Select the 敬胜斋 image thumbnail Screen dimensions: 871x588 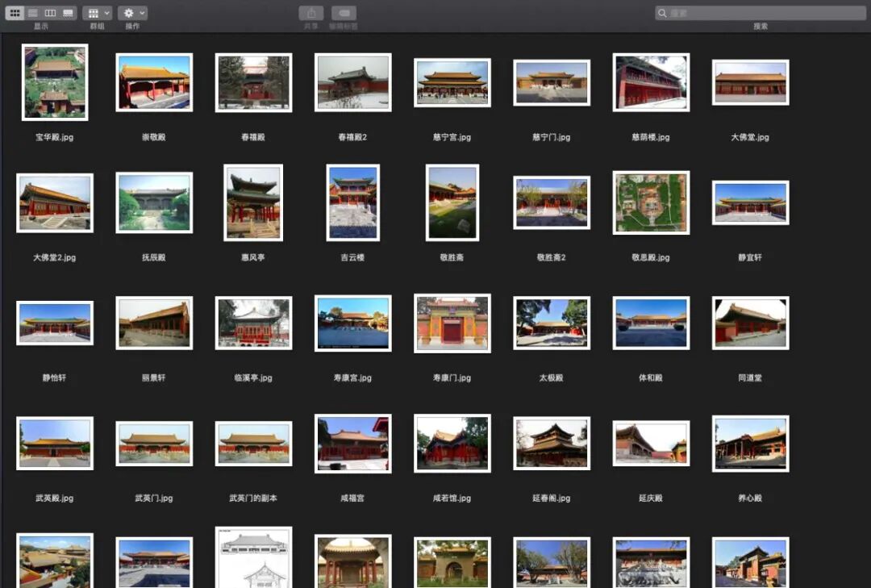[452, 202]
